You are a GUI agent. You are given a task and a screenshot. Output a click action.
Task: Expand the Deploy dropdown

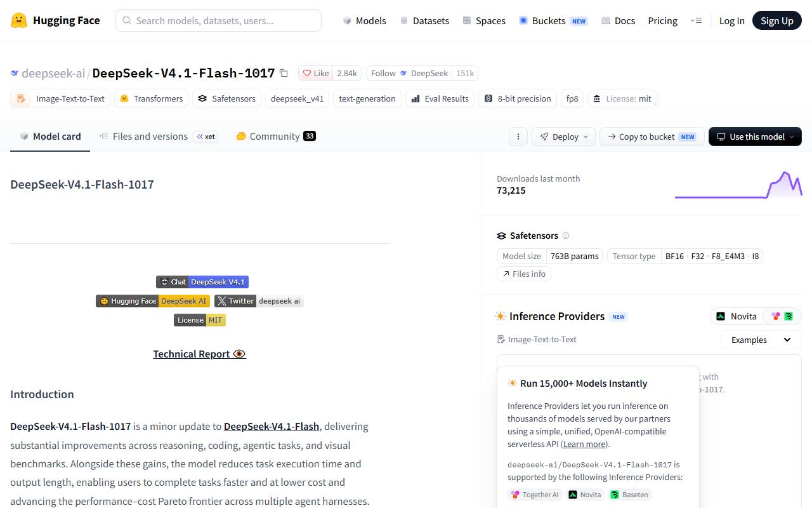(564, 137)
